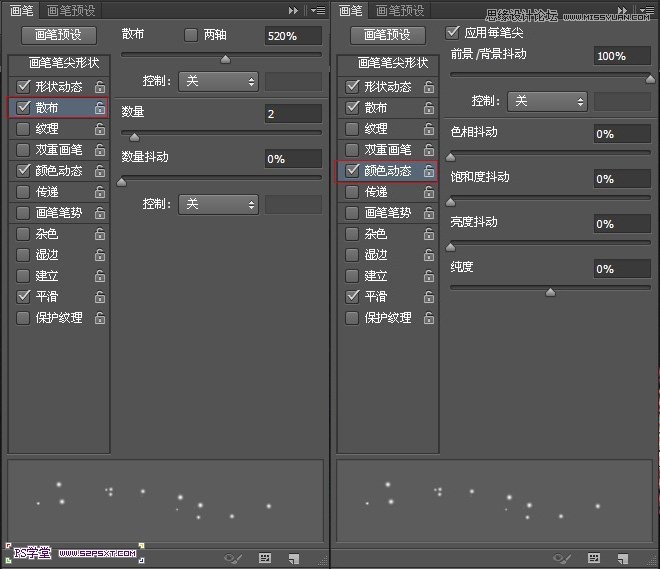Toggle lock icon for 杂色 in left panel

100,234
